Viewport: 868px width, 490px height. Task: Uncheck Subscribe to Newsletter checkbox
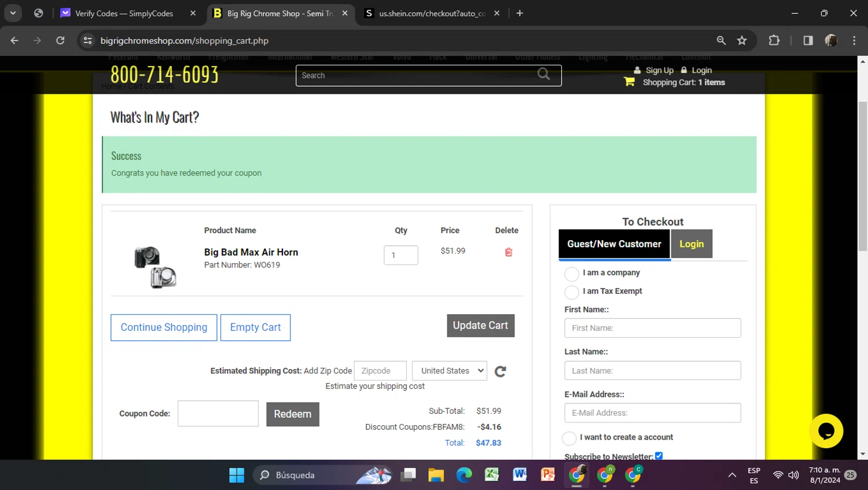pyautogui.click(x=659, y=456)
